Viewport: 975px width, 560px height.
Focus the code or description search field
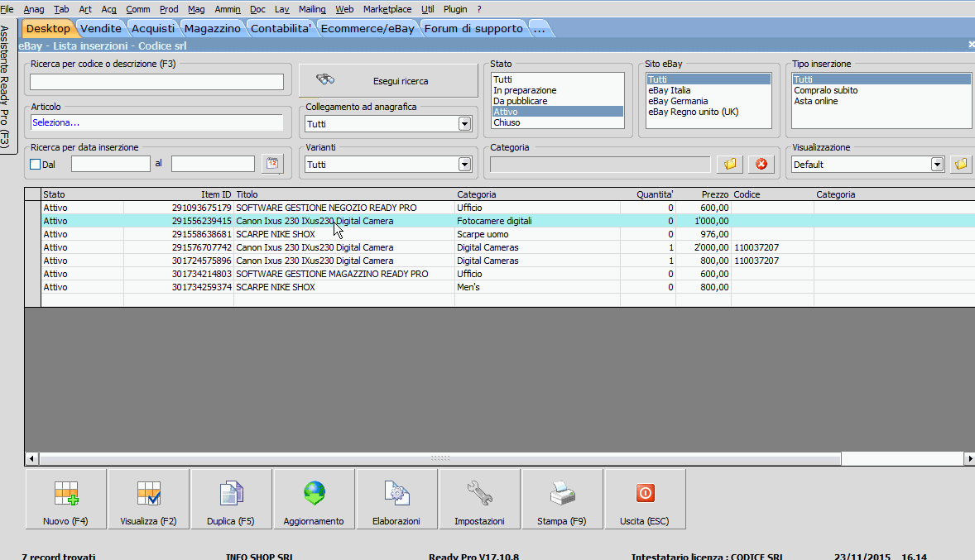(156, 81)
